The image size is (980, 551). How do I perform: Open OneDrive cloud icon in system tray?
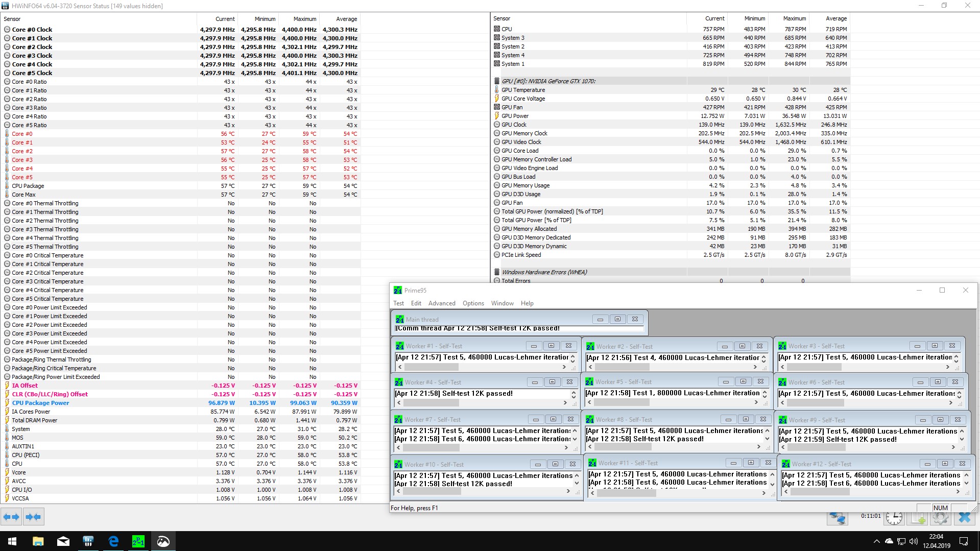[889, 541]
